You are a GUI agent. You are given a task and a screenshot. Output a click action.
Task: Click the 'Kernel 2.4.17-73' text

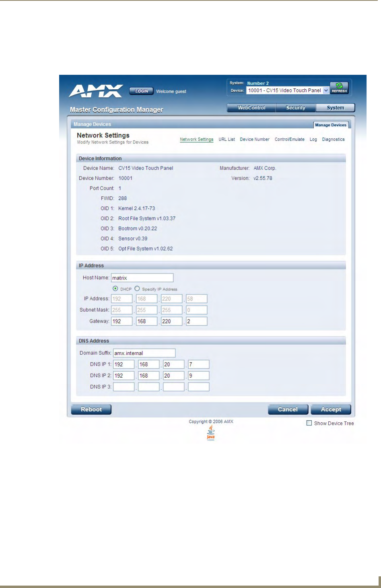[136, 208]
